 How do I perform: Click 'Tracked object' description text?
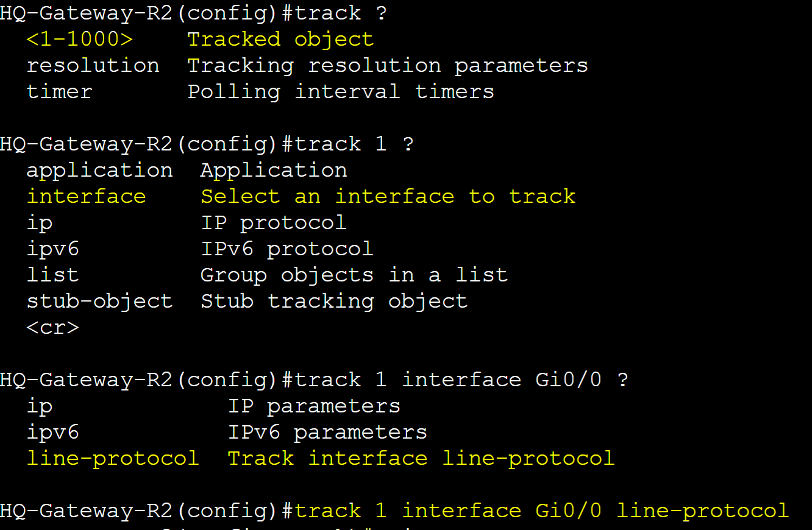click(280, 40)
